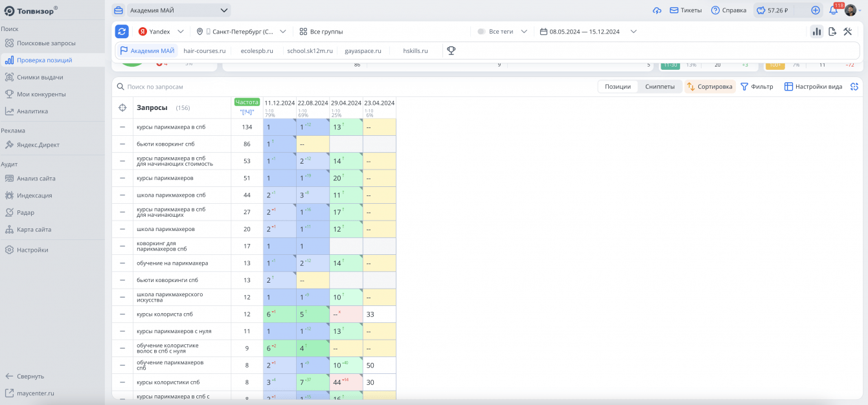Switch to the Позиции view toggle
The width and height of the screenshot is (868, 405).
point(617,87)
